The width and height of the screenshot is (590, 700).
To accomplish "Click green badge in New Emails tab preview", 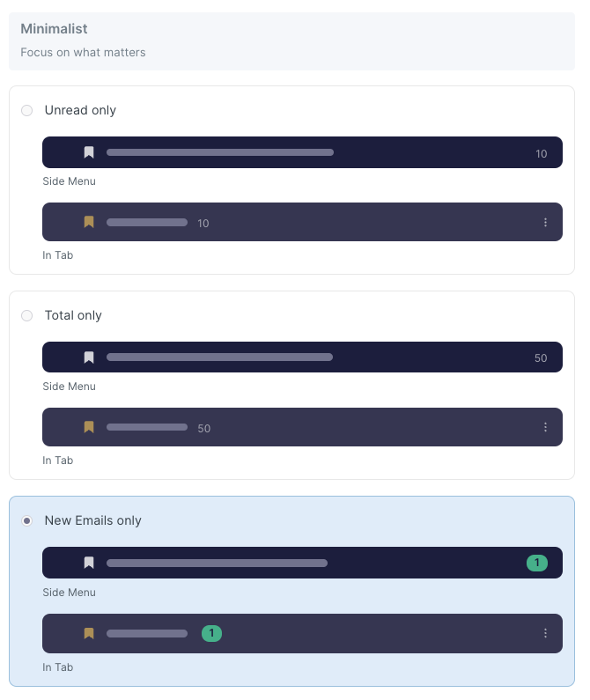I will (x=211, y=633).
